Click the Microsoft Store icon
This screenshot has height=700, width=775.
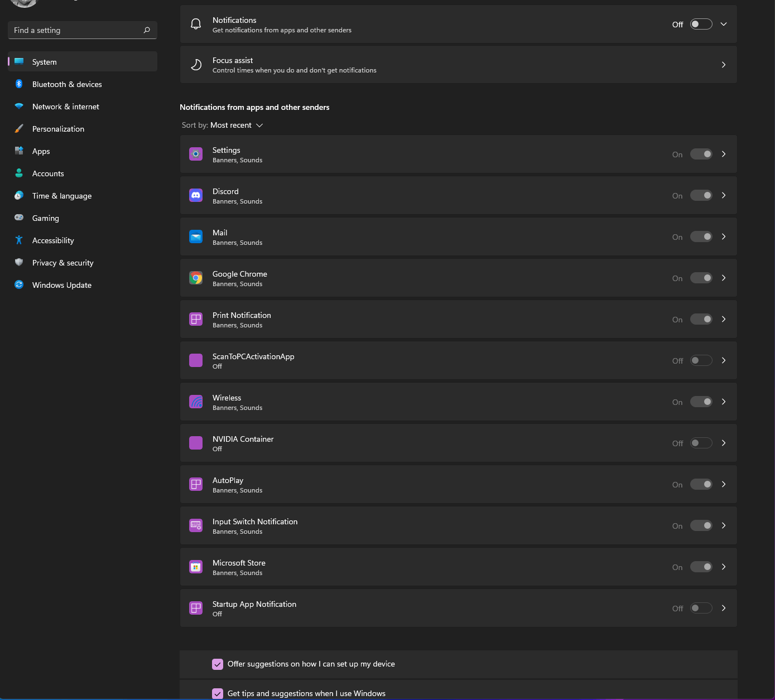click(x=196, y=567)
